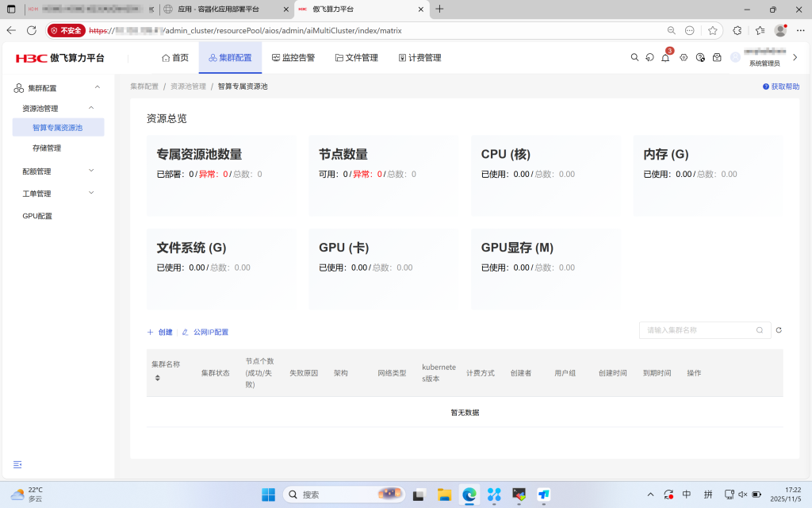This screenshot has width=812, height=508.
Task: Click the history feedback icon in top bar
Action: [x=650, y=57]
